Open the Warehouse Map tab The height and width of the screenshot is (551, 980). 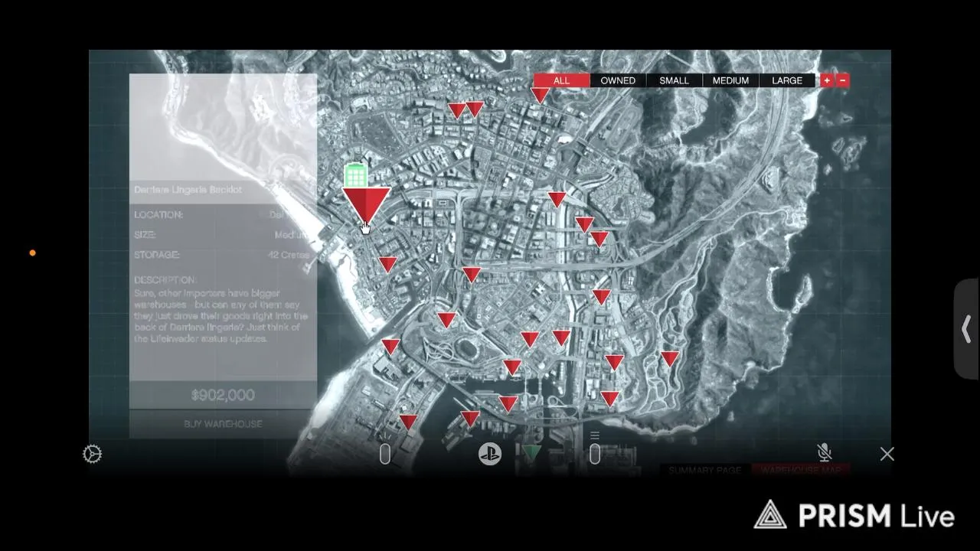click(801, 470)
